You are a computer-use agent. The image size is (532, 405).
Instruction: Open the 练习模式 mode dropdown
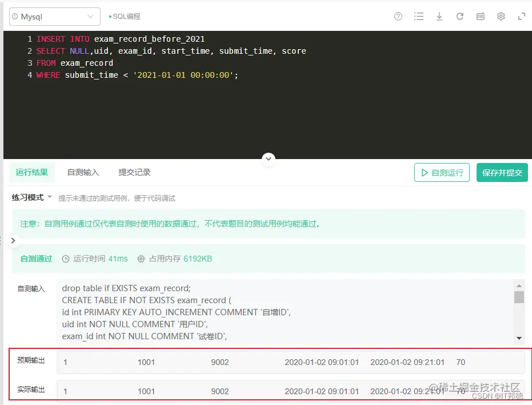click(x=31, y=197)
